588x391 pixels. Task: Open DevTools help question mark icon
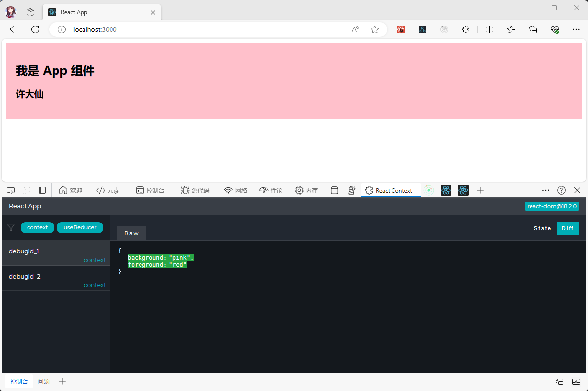pyautogui.click(x=561, y=190)
